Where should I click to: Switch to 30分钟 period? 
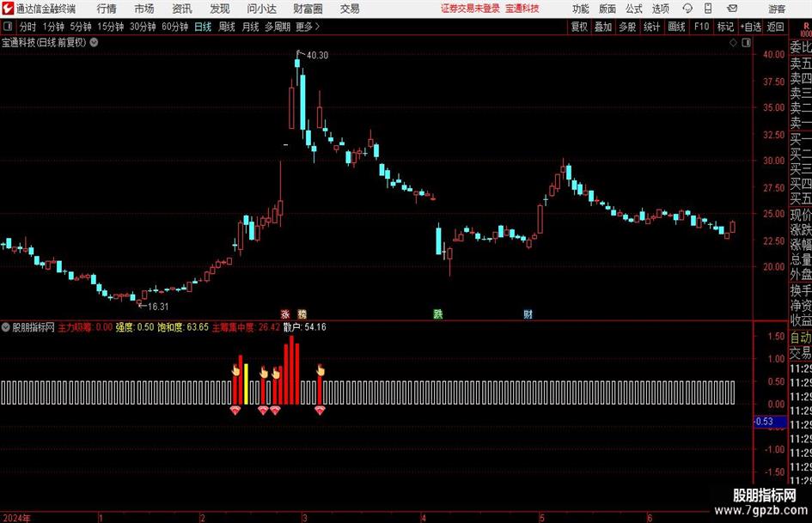[x=143, y=27]
